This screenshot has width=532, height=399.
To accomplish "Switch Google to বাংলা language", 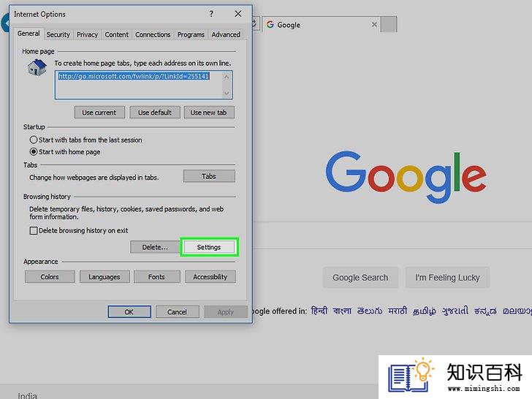I will pos(342,311).
